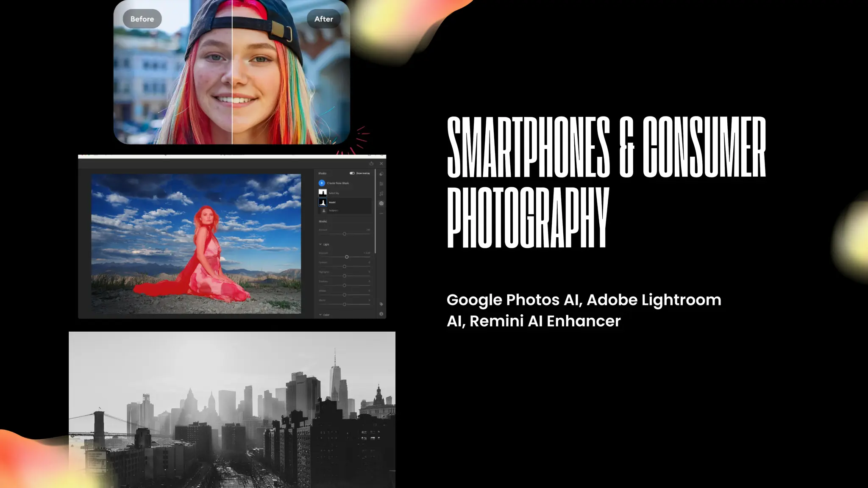The width and height of the screenshot is (868, 488).
Task: Click the Lightroom panel vertical scrollbar
Action: [375, 211]
